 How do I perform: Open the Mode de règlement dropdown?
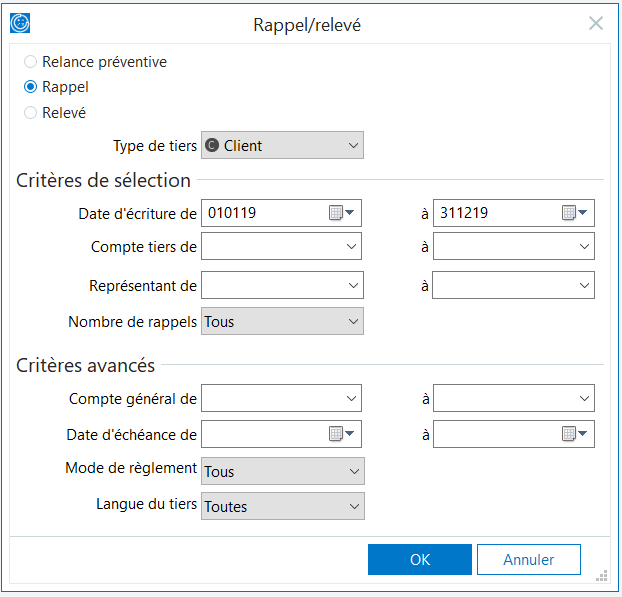(x=282, y=471)
